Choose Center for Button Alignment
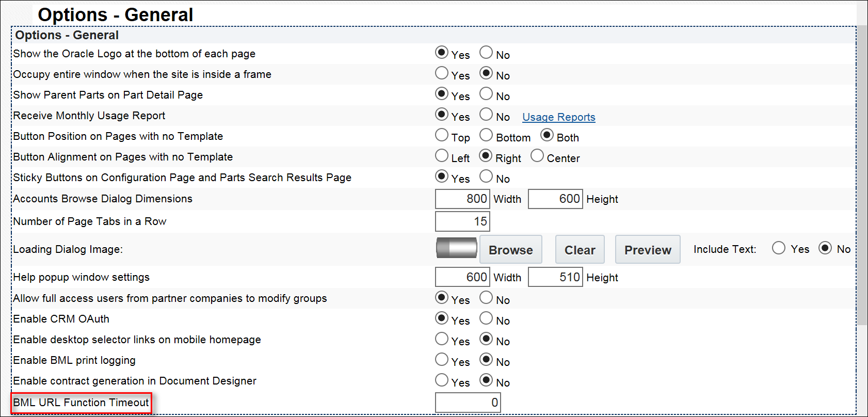The width and height of the screenshot is (868, 417). pos(537,156)
